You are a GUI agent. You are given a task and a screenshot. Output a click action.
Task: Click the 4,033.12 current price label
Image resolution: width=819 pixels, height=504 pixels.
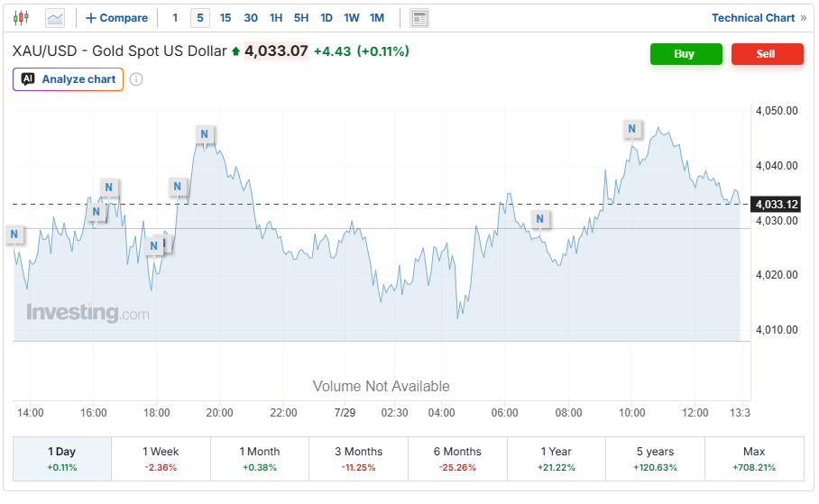click(776, 204)
